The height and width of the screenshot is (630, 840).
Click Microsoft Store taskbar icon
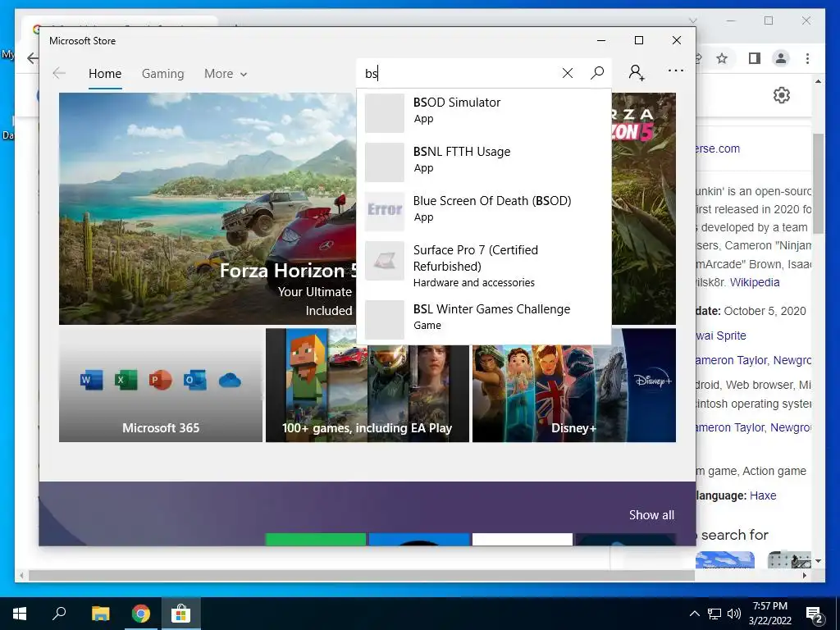(x=181, y=614)
